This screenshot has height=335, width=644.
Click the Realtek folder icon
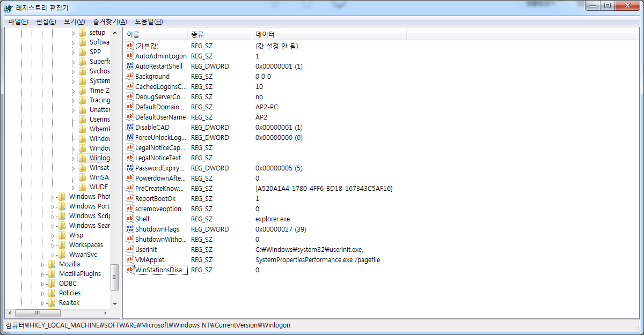click(x=52, y=303)
